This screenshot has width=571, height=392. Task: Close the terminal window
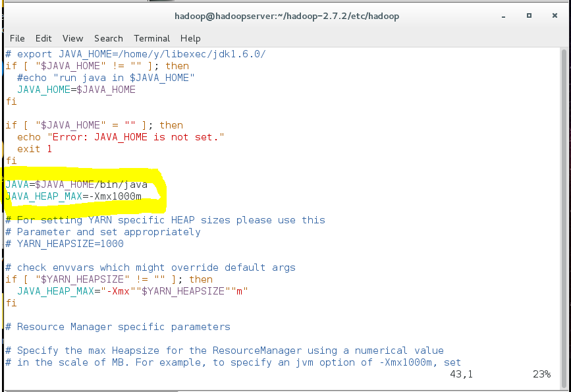555,16
